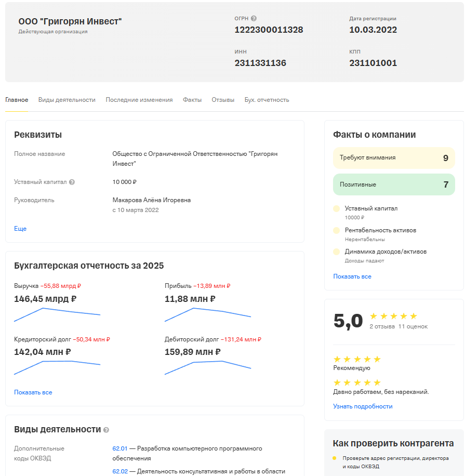Click the five stars next to 5,0 rating
The width and height of the screenshot is (465, 476).
point(393,316)
